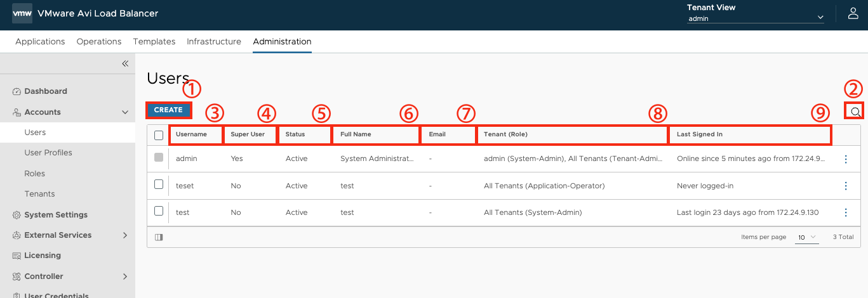Select the admin user row checkbox
This screenshot has height=298, width=868.
pos(159,157)
